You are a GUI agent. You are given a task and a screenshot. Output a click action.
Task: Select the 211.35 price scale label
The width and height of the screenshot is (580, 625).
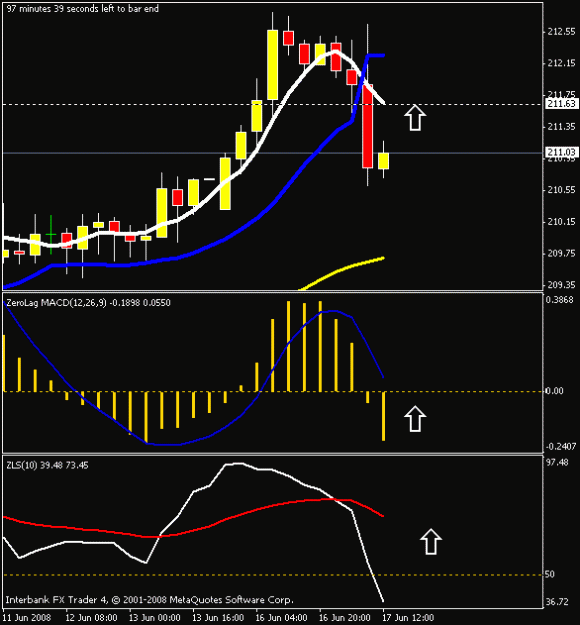tap(561, 127)
